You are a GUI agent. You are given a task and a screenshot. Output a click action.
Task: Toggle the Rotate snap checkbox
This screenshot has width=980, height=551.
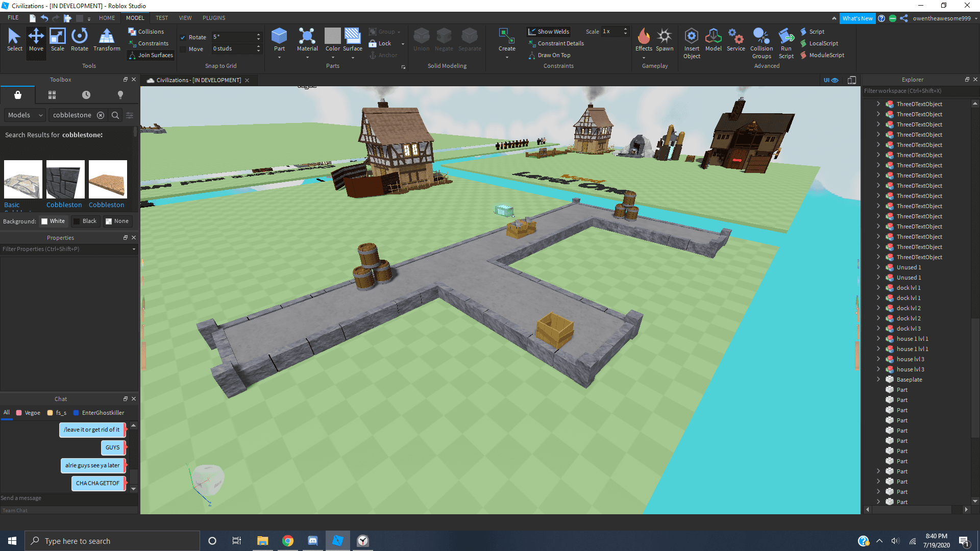click(x=183, y=37)
